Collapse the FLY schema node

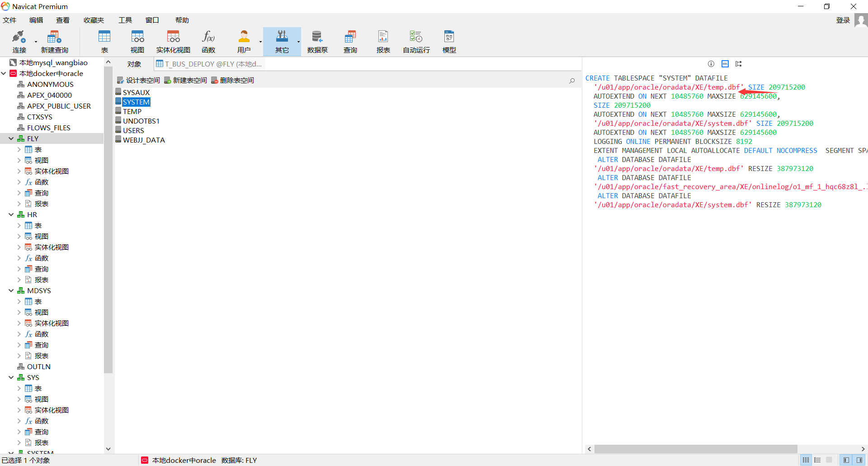tap(11, 138)
